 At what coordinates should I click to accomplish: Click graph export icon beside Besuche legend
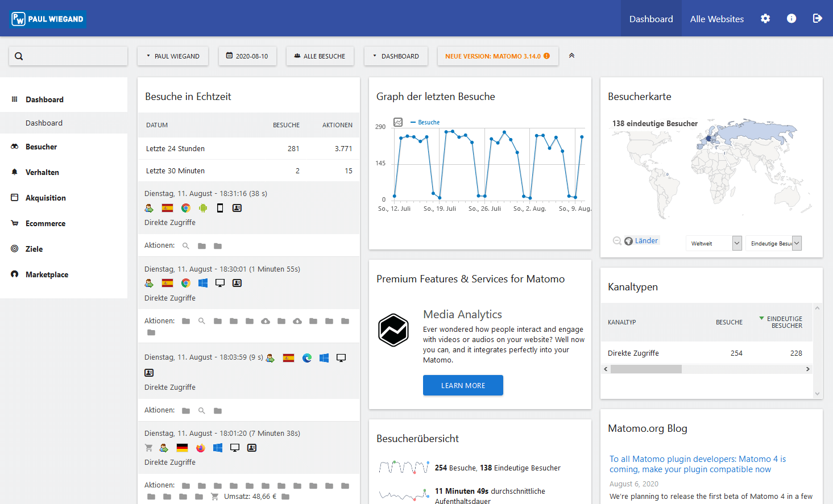click(398, 122)
